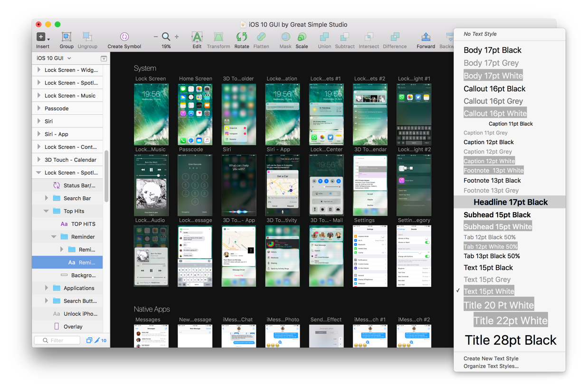Apply the Union boolean operation
The width and height of the screenshot is (588, 389).
[324, 37]
